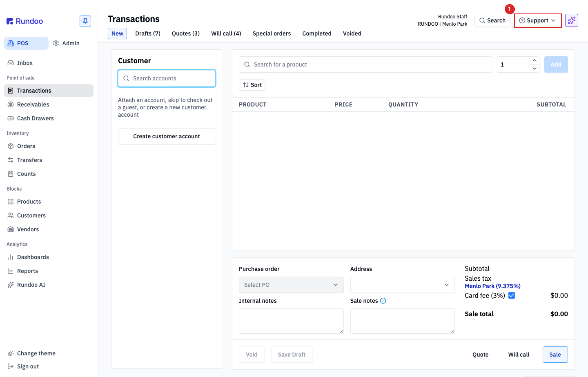Screen dimensions: 588x377
Task: Open Dashboards under Analytics
Action: coord(49,257)
